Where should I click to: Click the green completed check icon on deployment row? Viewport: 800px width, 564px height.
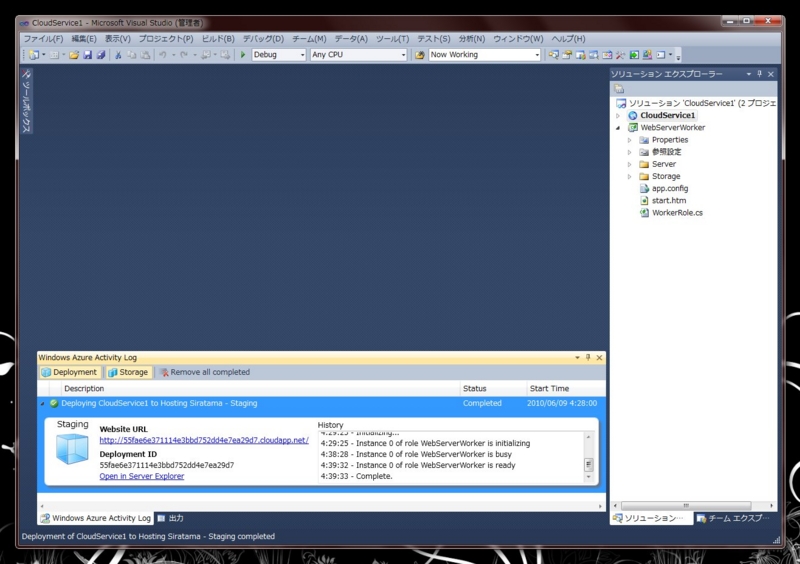pos(54,403)
